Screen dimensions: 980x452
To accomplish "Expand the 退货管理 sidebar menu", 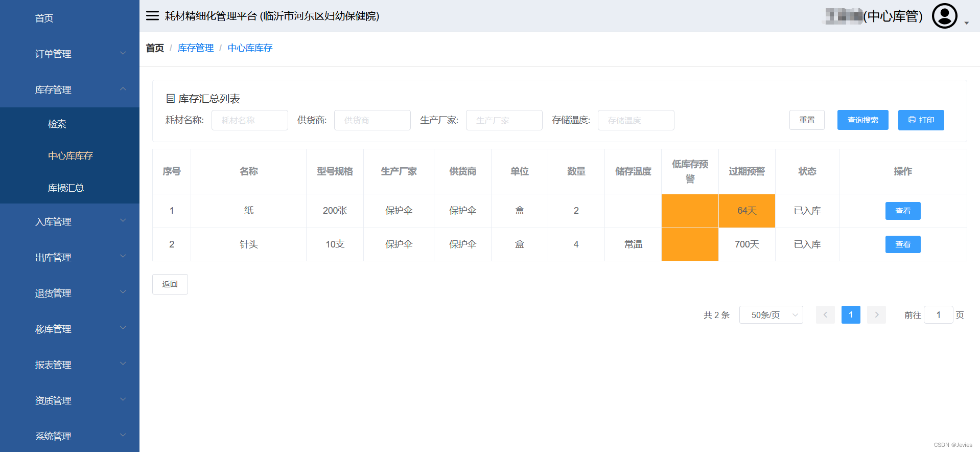I will (69, 293).
